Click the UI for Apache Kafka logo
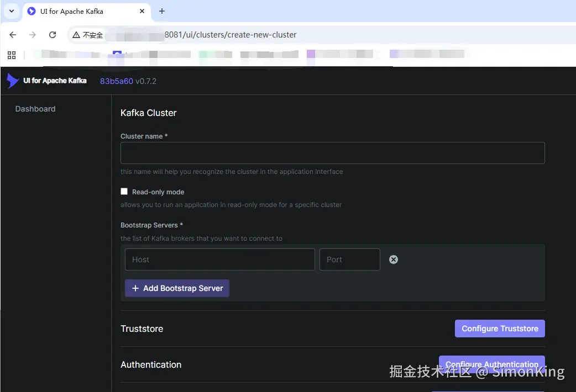 click(46, 81)
